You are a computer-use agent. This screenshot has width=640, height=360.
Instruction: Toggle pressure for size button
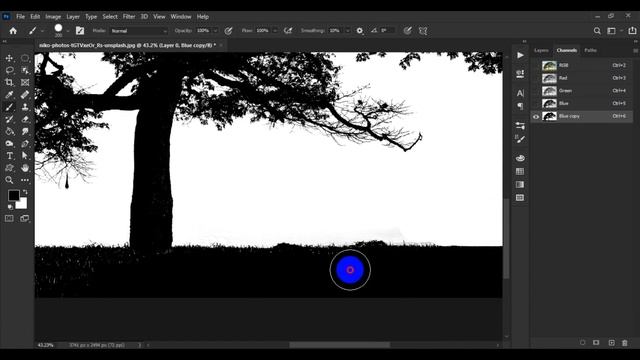click(x=407, y=31)
